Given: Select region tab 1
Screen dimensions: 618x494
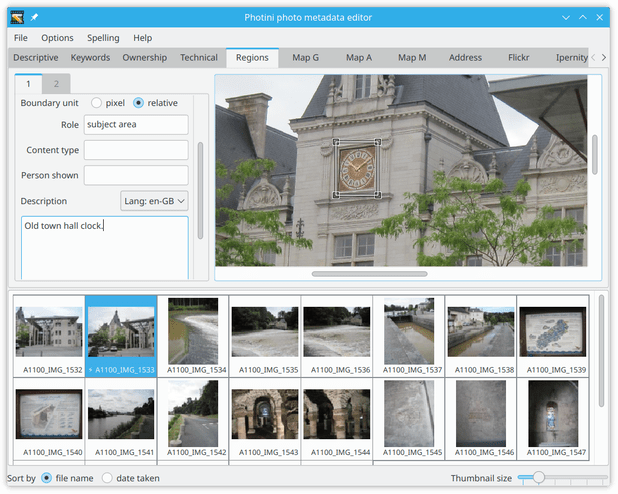Looking at the screenshot, I should pos(28,84).
